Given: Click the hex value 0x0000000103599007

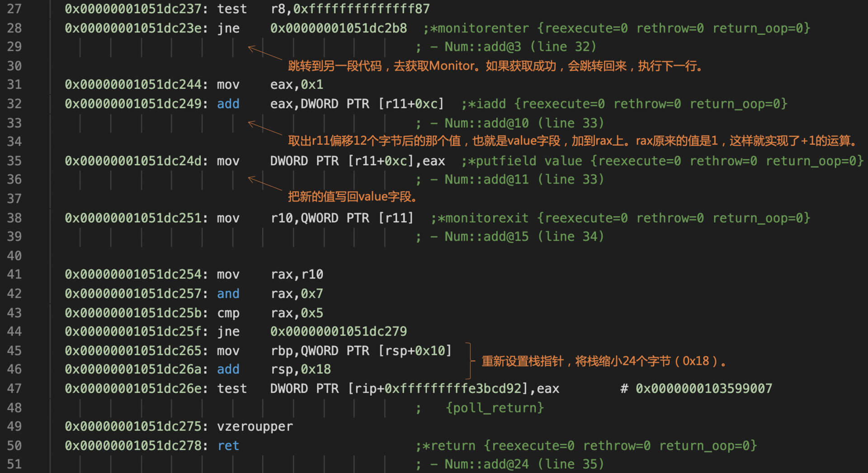Looking at the screenshot, I should click(x=703, y=388).
